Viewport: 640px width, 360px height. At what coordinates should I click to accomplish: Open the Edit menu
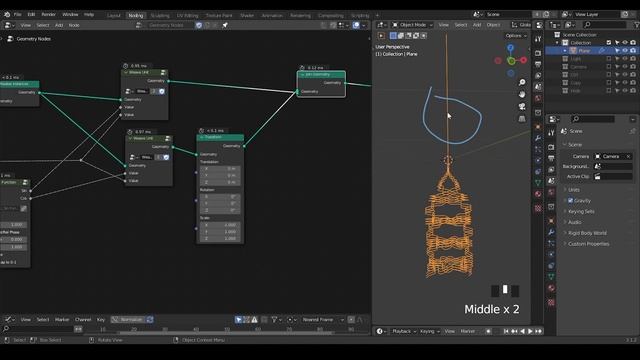31,14
